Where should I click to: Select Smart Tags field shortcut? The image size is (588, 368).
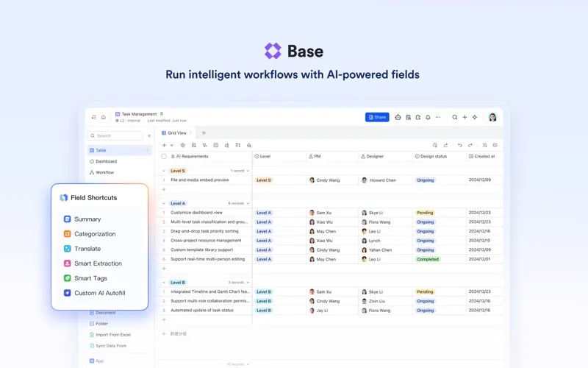85,278
